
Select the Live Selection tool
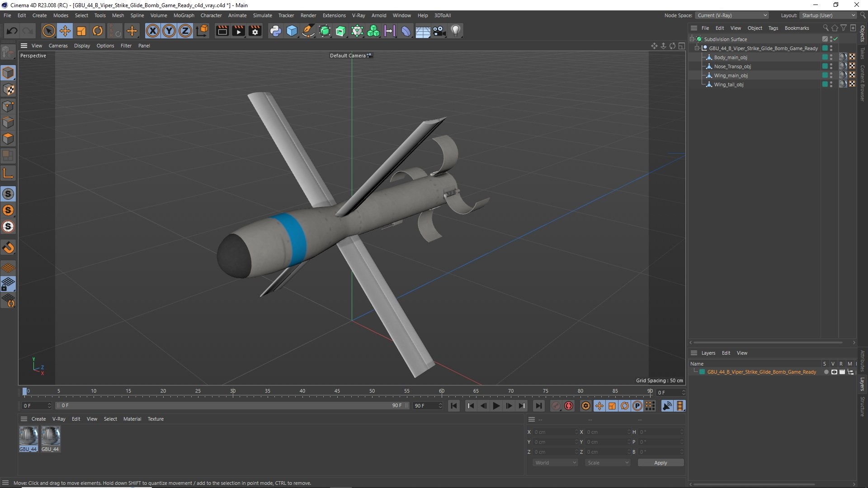[x=48, y=31]
